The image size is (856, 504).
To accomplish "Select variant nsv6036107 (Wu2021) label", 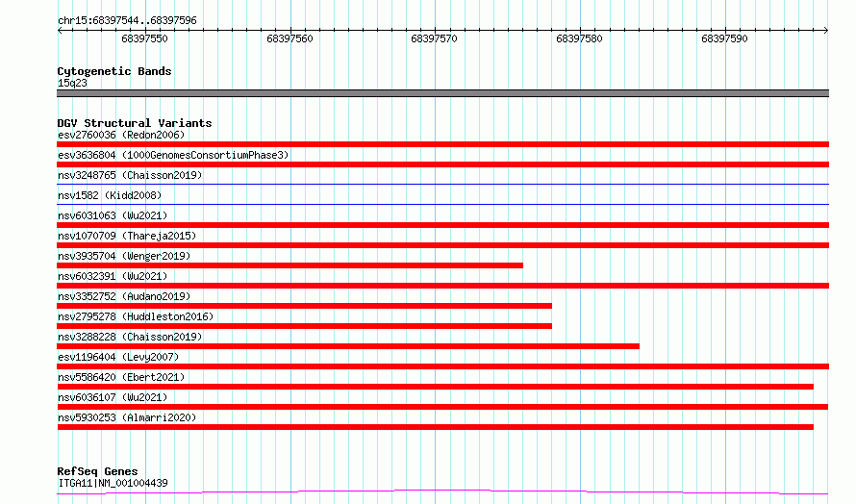I will pyautogui.click(x=113, y=397).
